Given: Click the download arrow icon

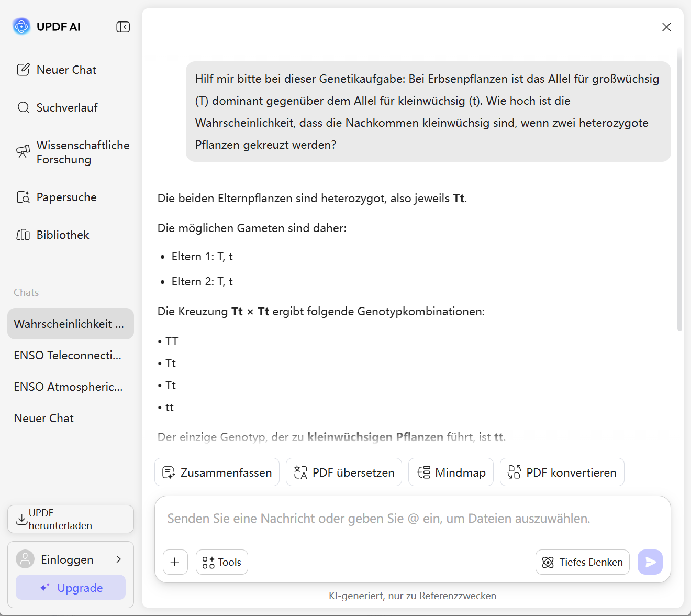Looking at the screenshot, I should (21, 519).
